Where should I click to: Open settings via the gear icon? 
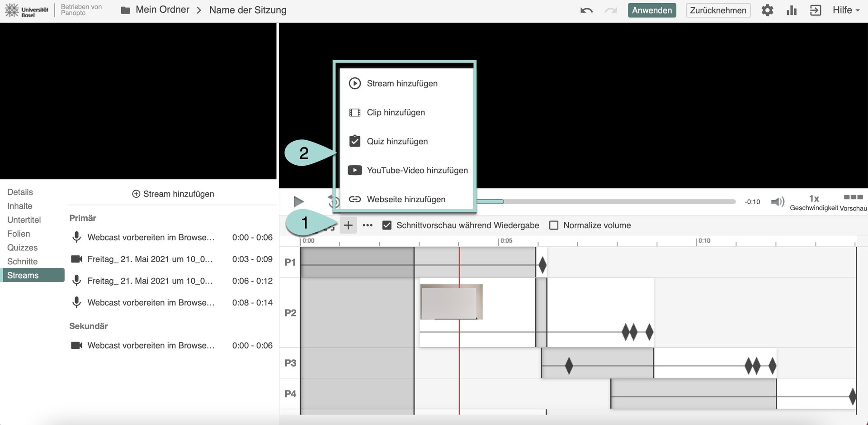[x=767, y=10]
